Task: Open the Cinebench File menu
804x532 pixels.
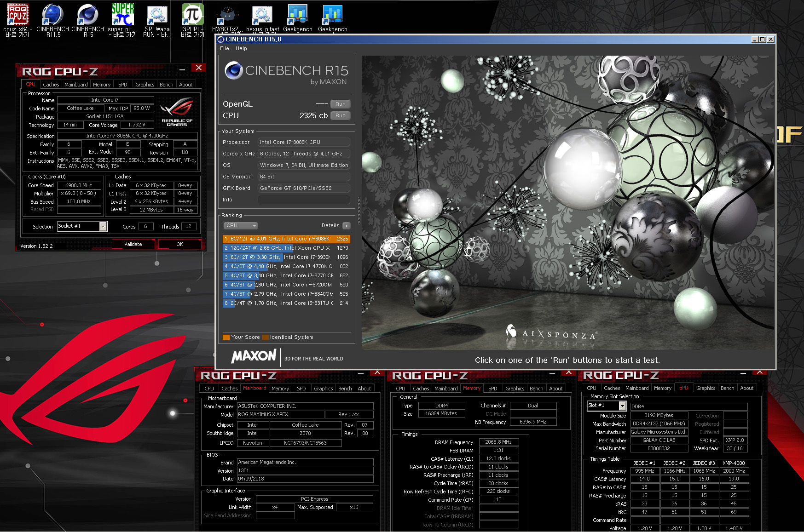Action: 225,48
